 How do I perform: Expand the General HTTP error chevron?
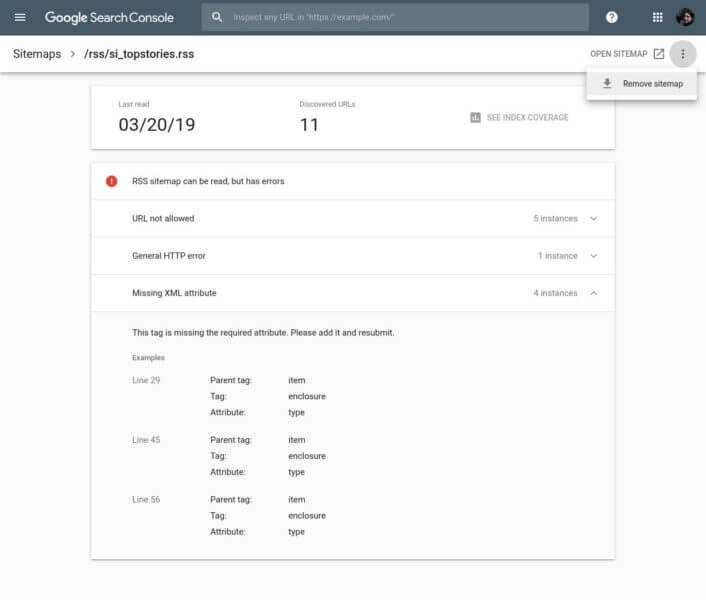point(594,256)
